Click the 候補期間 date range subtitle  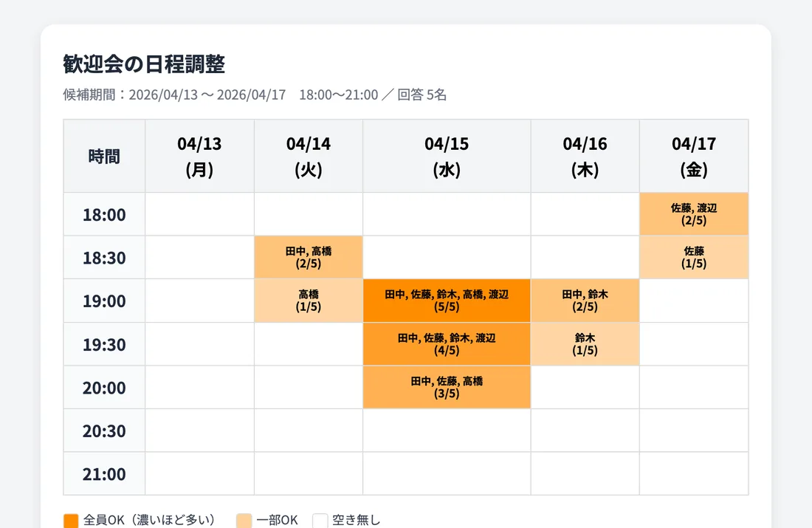tap(255, 95)
